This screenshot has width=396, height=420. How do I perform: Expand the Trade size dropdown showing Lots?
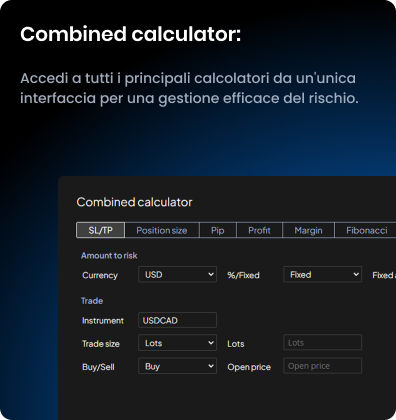(x=177, y=343)
